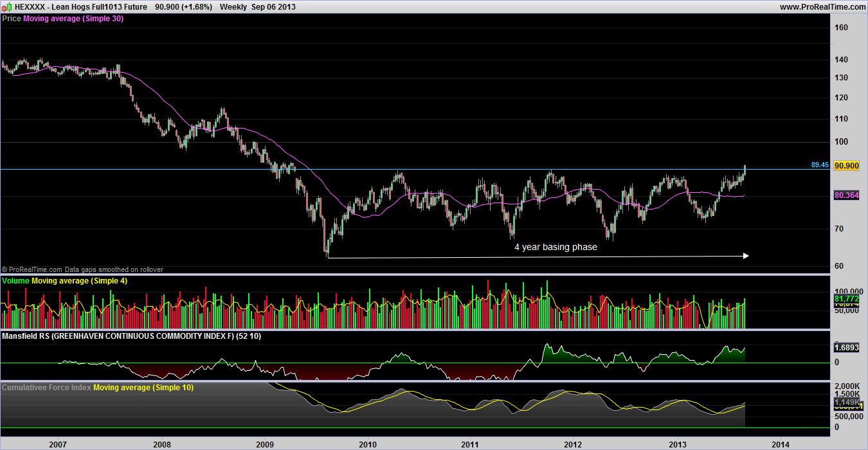Click the blue 89.45 horizontal line label
The width and height of the screenshot is (868, 450).
tap(819, 165)
